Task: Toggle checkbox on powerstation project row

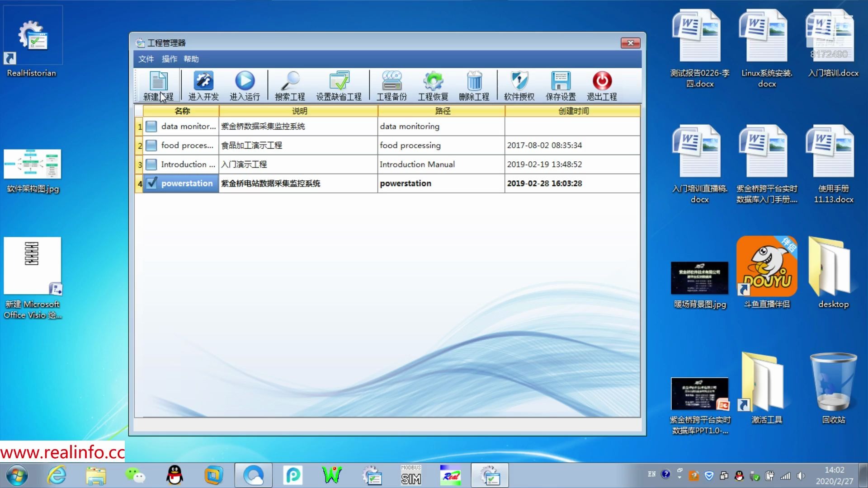Action: (x=151, y=183)
